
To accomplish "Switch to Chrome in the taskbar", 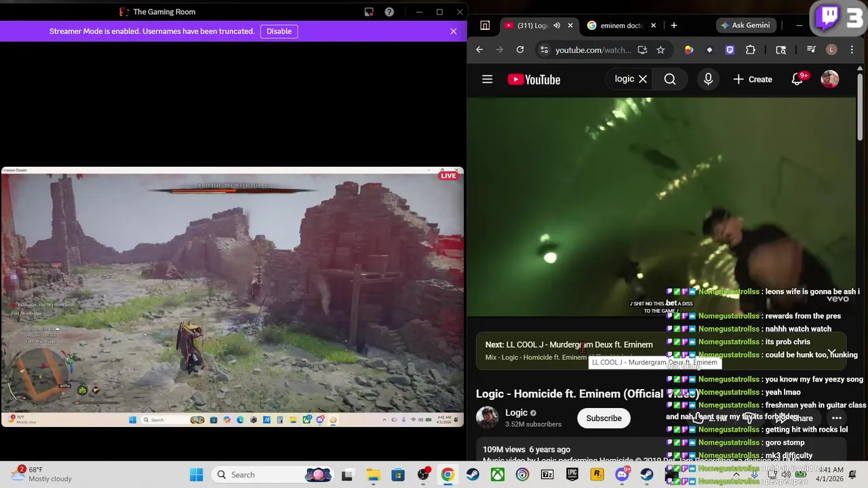I will (x=448, y=474).
